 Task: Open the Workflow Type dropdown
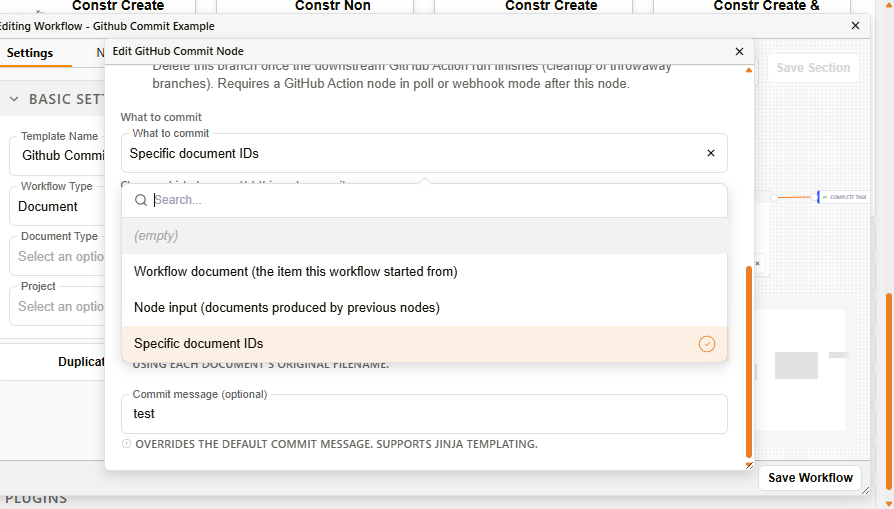pos(57,206)
